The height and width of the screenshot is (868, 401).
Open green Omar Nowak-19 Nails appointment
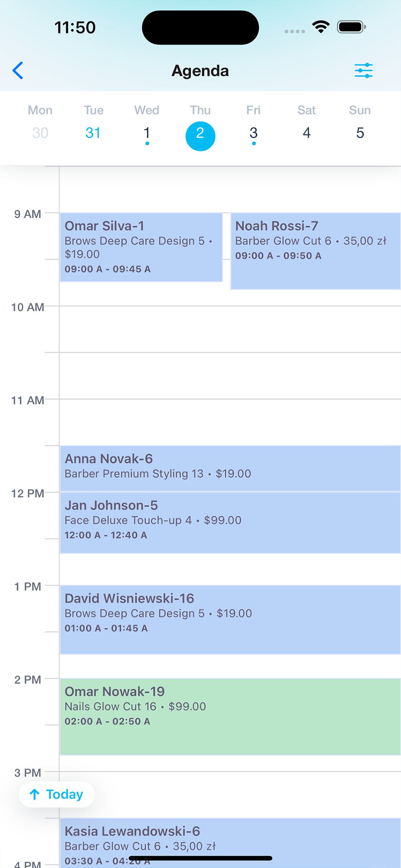click(230, 717)
